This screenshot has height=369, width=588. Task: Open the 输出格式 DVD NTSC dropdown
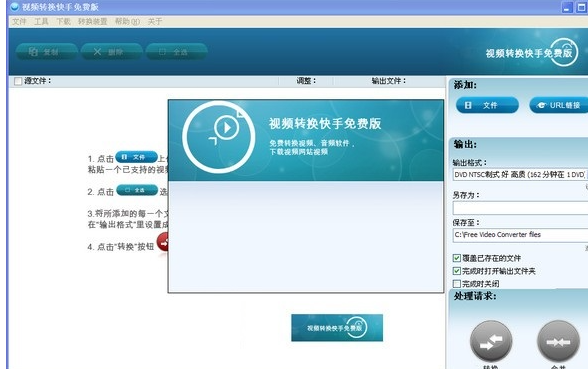tap(520, 174)
